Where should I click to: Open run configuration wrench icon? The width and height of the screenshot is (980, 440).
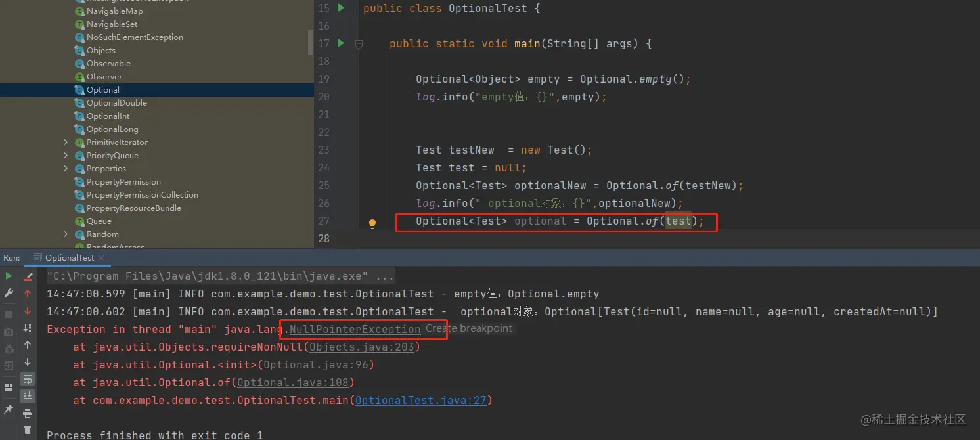coord(9,293)
